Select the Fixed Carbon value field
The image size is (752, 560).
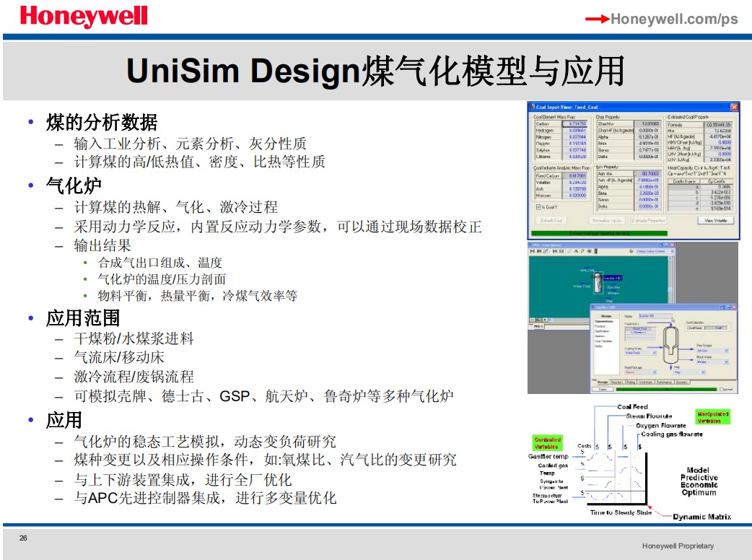(x=574, y=176)
